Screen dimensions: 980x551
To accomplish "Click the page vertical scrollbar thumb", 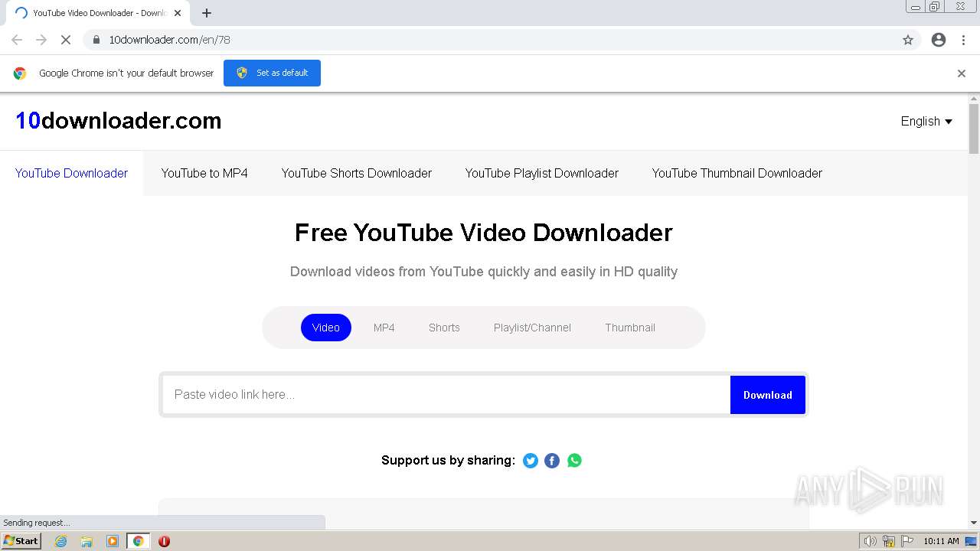I will pos(974,129).
